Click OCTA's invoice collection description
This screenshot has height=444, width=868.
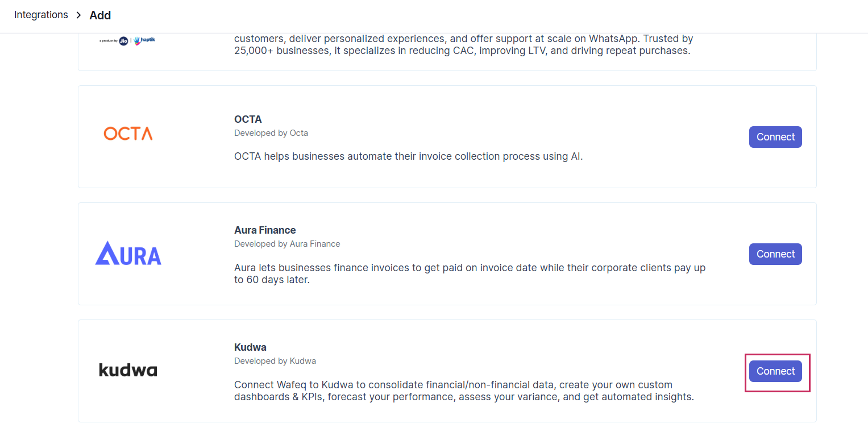(408, 156)
